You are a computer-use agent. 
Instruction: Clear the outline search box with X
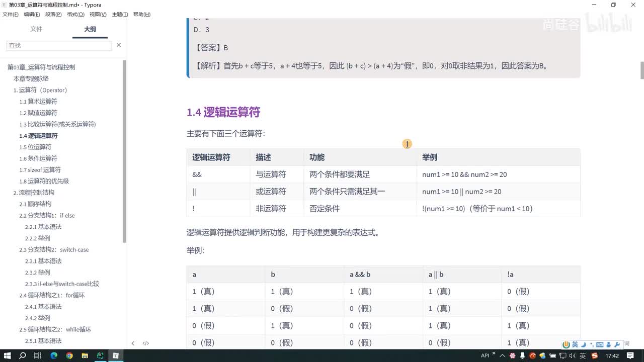(x=119, y=45)
